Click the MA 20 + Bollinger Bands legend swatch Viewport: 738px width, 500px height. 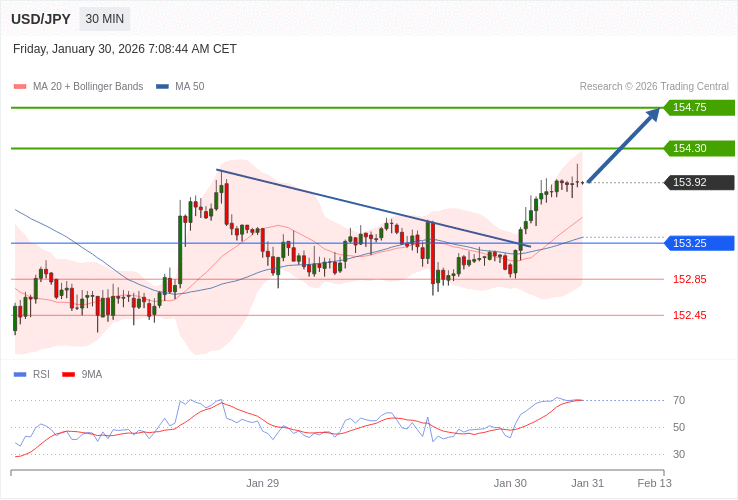pos(20,87)
